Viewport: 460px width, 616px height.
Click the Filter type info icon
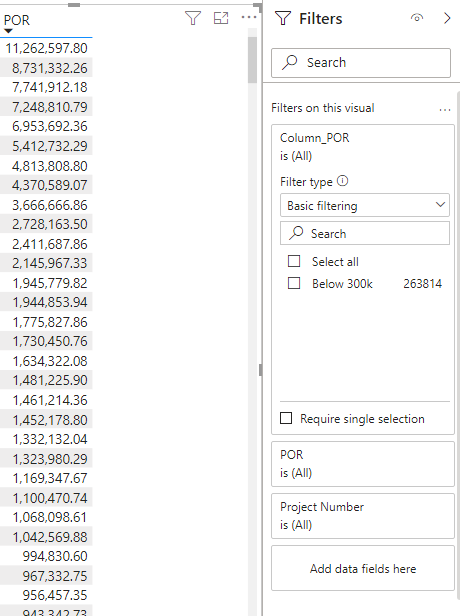coord(343,181)
